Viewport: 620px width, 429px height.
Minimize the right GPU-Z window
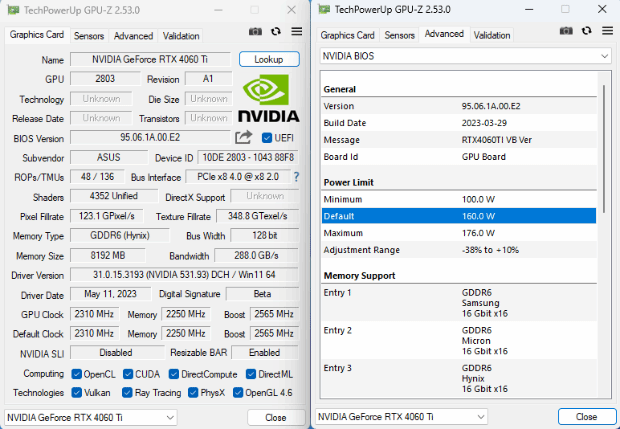pos(529,9)
